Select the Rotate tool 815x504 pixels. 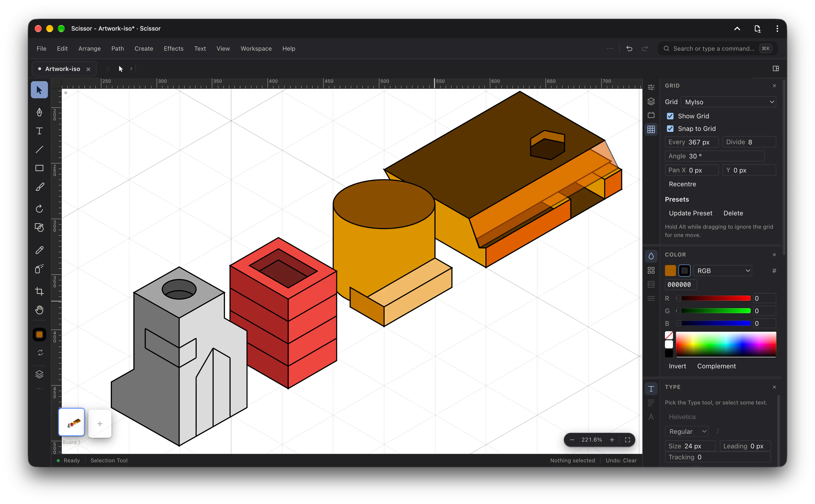point(39,209)
